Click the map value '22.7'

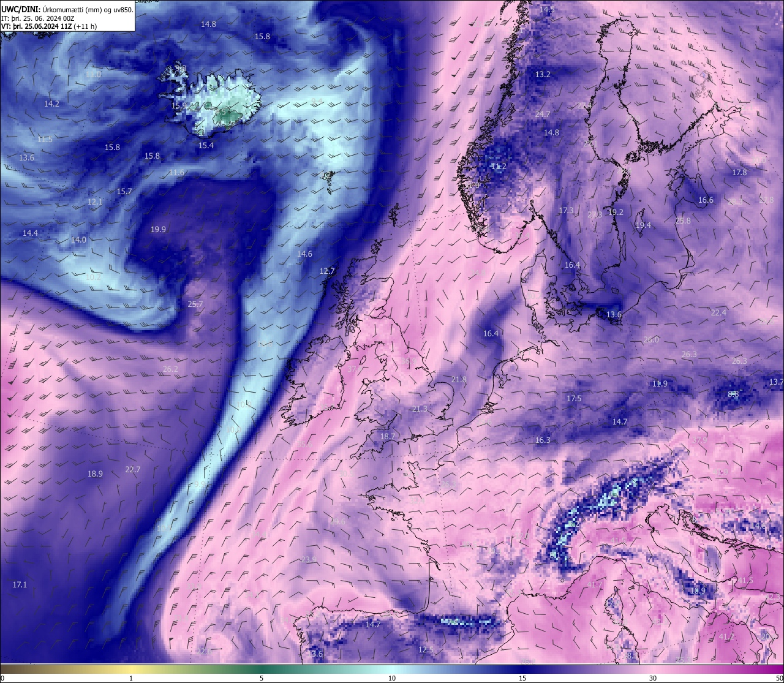coord(132,470)
